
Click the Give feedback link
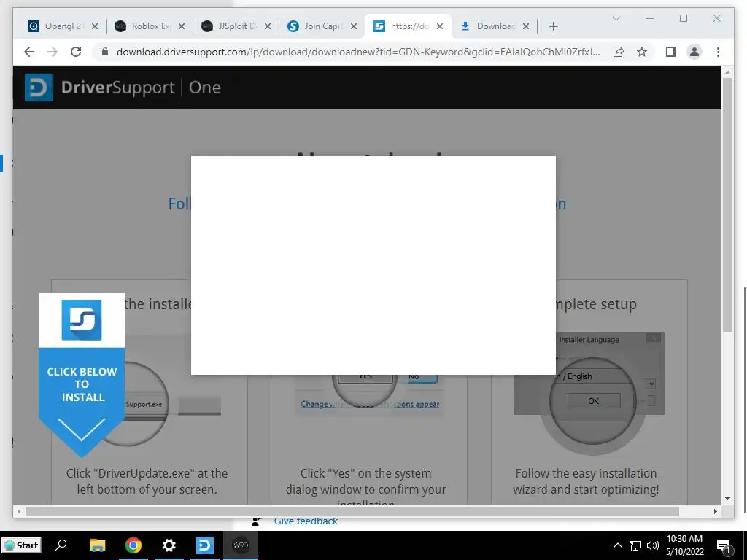(x=306, y=521)
